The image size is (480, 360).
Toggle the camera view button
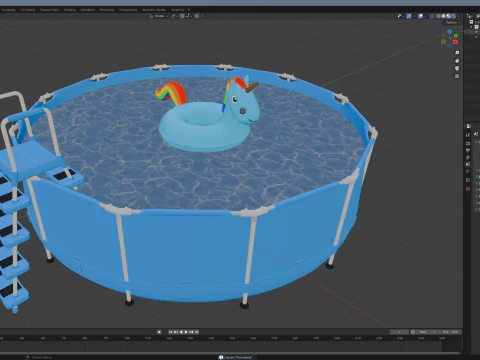457,68
